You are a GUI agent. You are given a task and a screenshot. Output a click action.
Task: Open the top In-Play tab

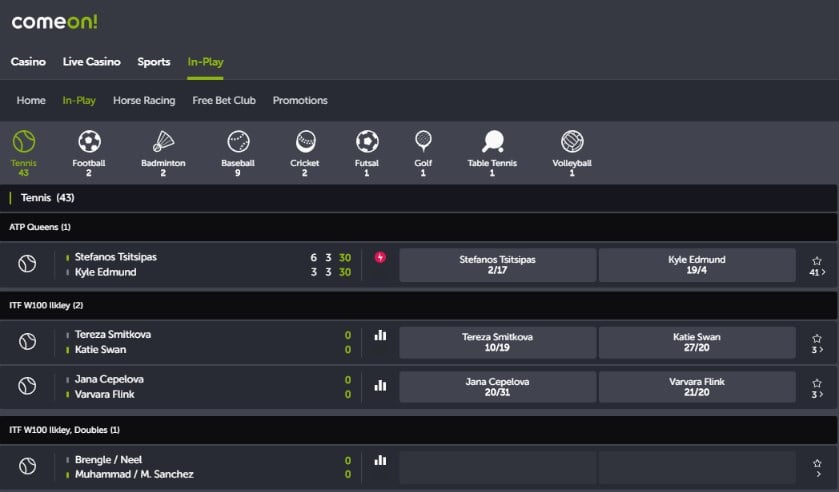coord(205,62)
